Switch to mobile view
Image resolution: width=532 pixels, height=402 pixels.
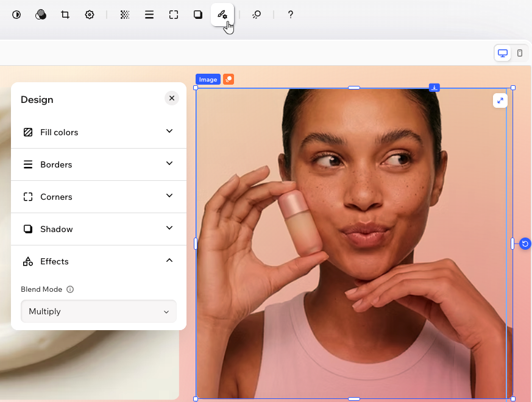[x=520, y=53]
